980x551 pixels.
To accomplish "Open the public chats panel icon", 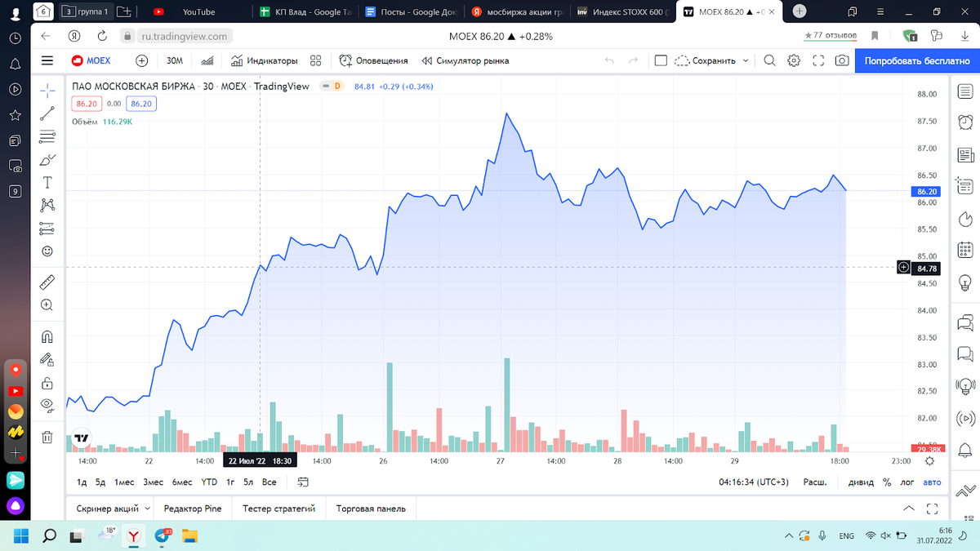I will pyautogui.click(x=966, y=322).
